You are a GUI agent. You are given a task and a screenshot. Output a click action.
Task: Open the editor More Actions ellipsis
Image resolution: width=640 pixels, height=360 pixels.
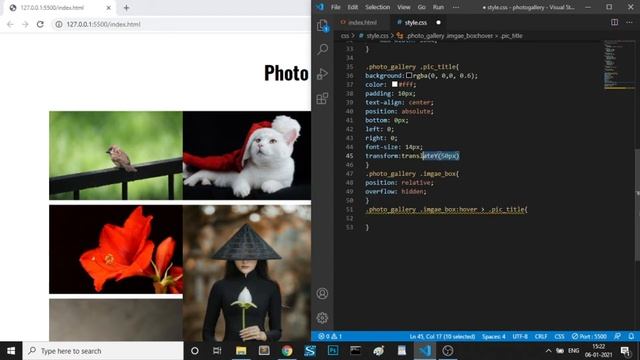629,22
